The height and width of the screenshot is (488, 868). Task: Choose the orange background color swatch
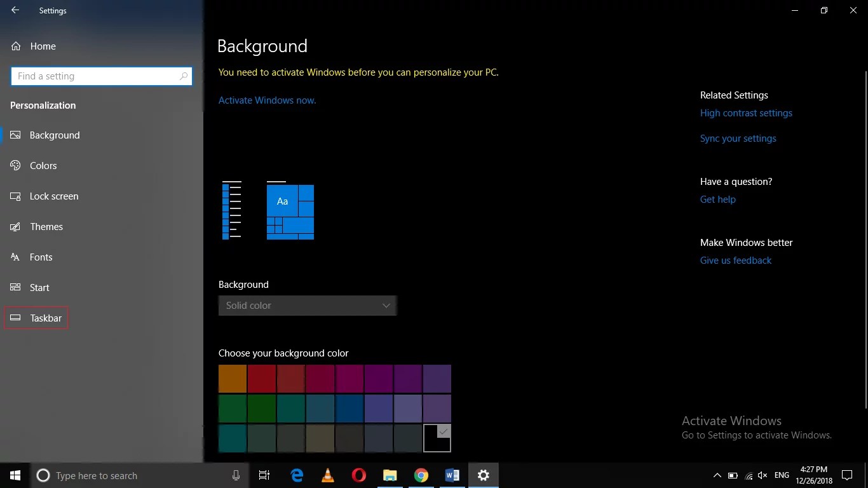click(232, 378)
